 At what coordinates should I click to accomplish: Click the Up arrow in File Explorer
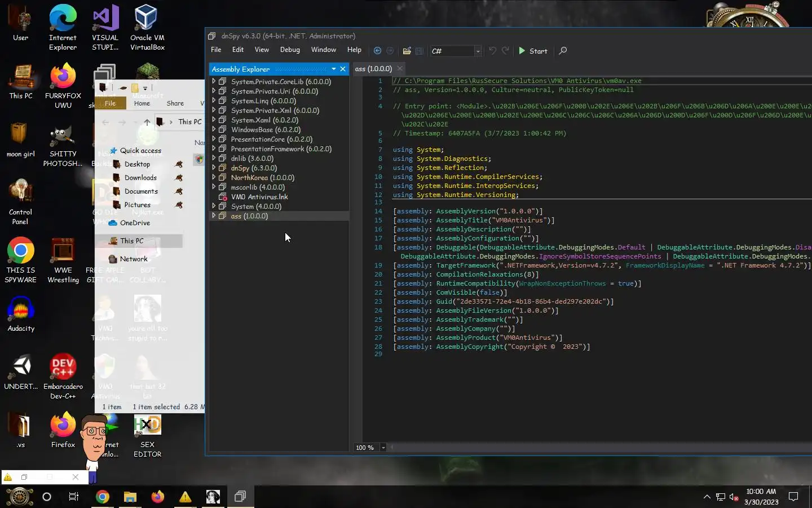point(147,122)
